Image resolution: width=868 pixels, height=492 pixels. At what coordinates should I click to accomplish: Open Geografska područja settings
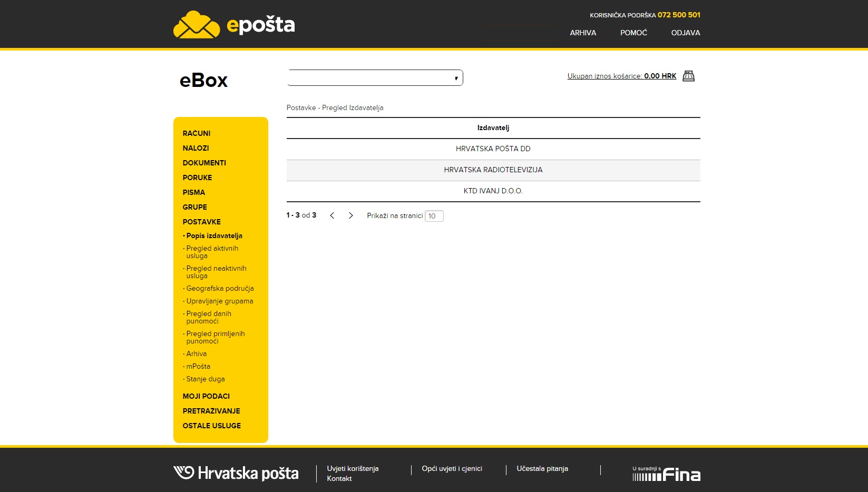(220, 288)
